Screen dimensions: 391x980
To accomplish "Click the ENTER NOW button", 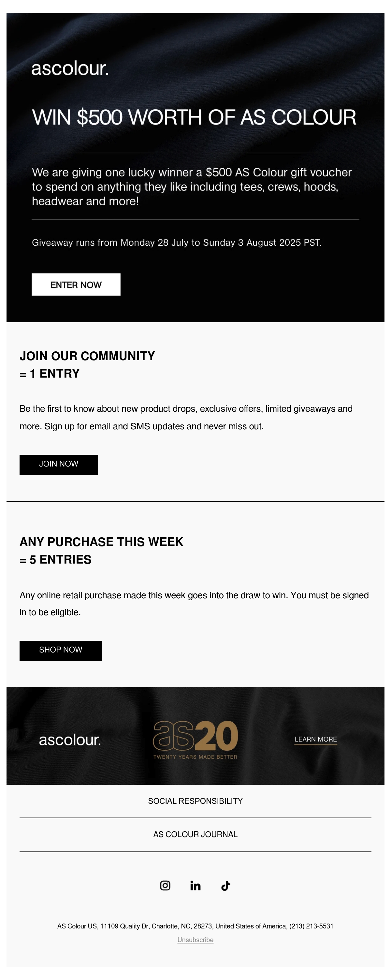I will tap(76, 284).
